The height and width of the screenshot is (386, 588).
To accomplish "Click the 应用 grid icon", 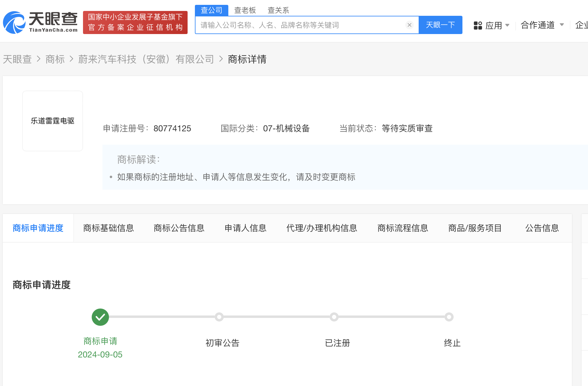I will [478, 25].
